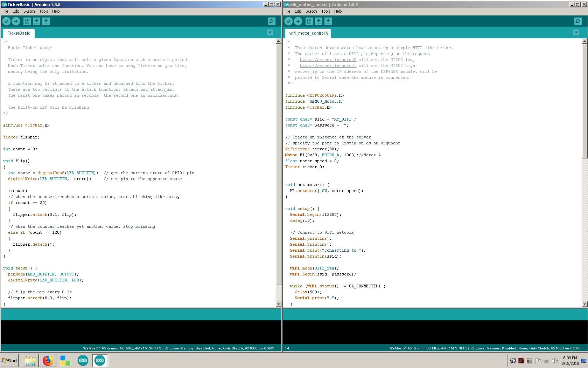Click Verify button in wifi_motor_control window
This screenshot has height=368, width=588.
[x=288, y=21]
